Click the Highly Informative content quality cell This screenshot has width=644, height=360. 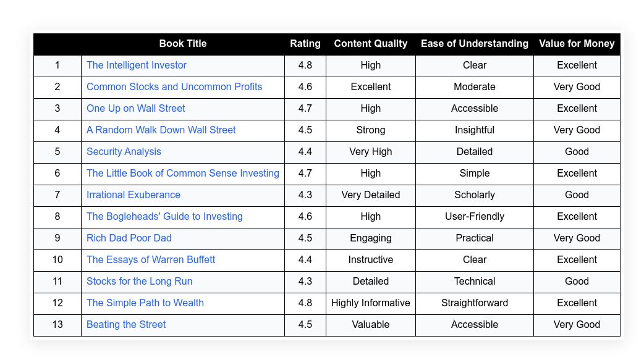[x=370, y=303]
